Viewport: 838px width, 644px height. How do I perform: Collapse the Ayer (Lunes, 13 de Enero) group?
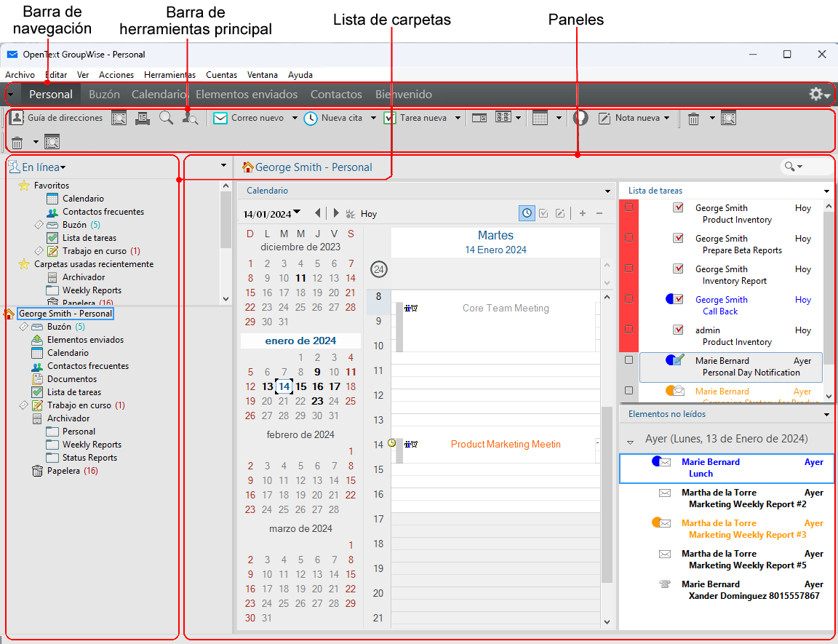tap(630, 442)
